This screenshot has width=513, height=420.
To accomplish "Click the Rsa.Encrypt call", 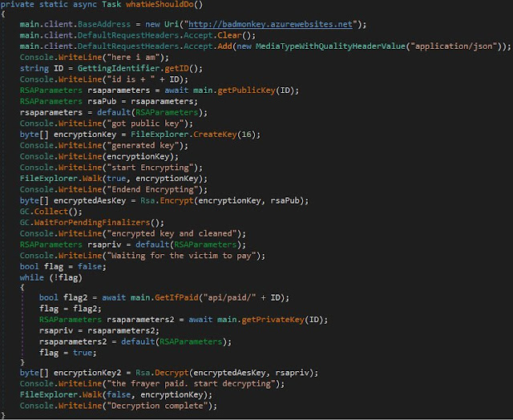I will [167, 200].
